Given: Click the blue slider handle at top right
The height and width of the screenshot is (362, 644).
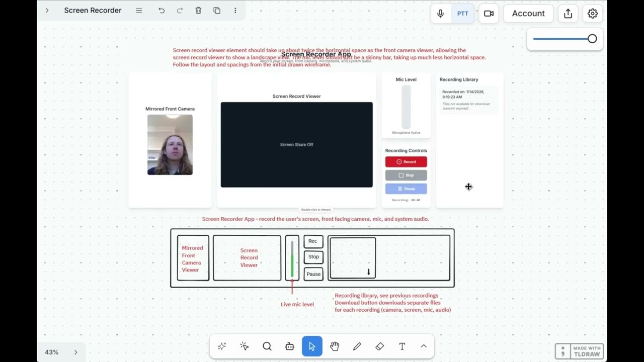Looking at the screenshot, I should 592,39.
